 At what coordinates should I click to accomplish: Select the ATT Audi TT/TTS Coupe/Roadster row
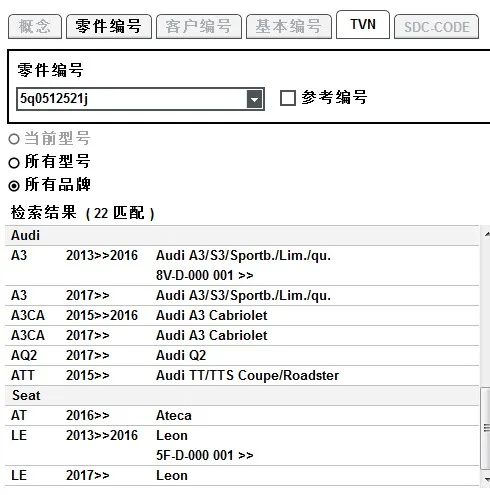[x=242, y=376]
